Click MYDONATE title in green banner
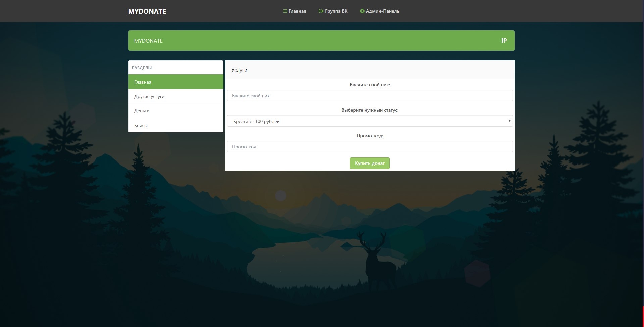 [148, 41]
